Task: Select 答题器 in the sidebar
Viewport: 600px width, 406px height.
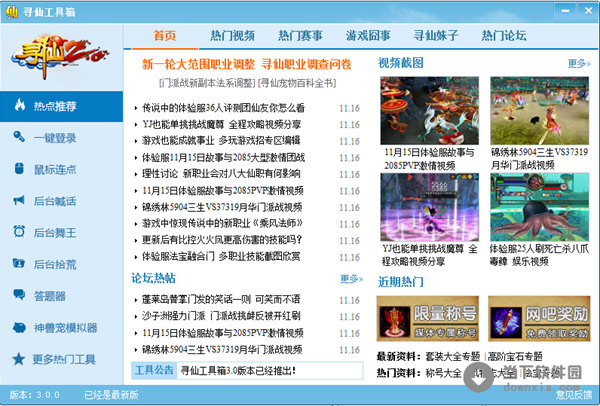Action: (x=62, y=296)
